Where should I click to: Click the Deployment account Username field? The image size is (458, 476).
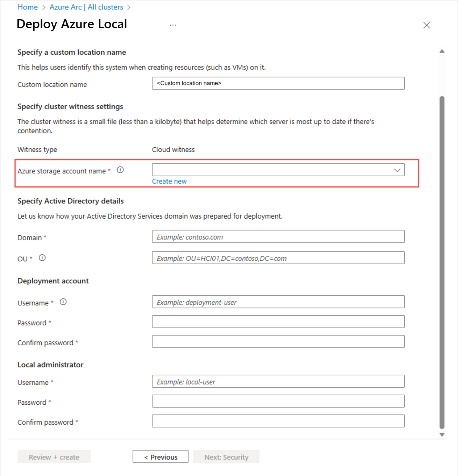[x=278, y=302]
